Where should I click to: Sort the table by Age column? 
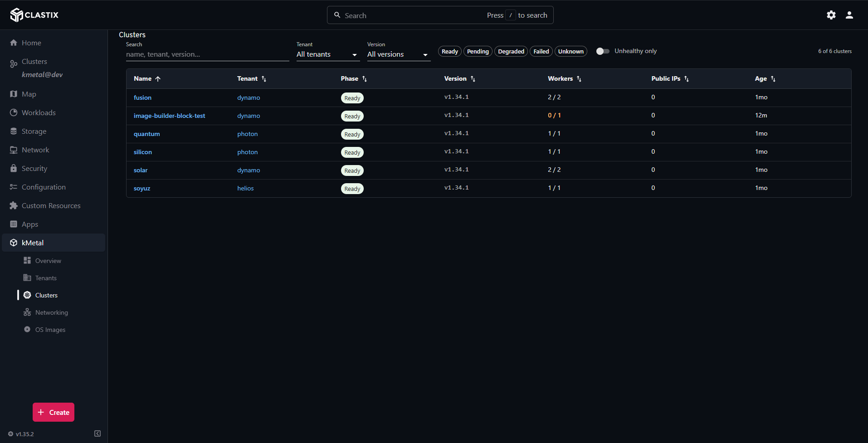[x=765, y=78]
